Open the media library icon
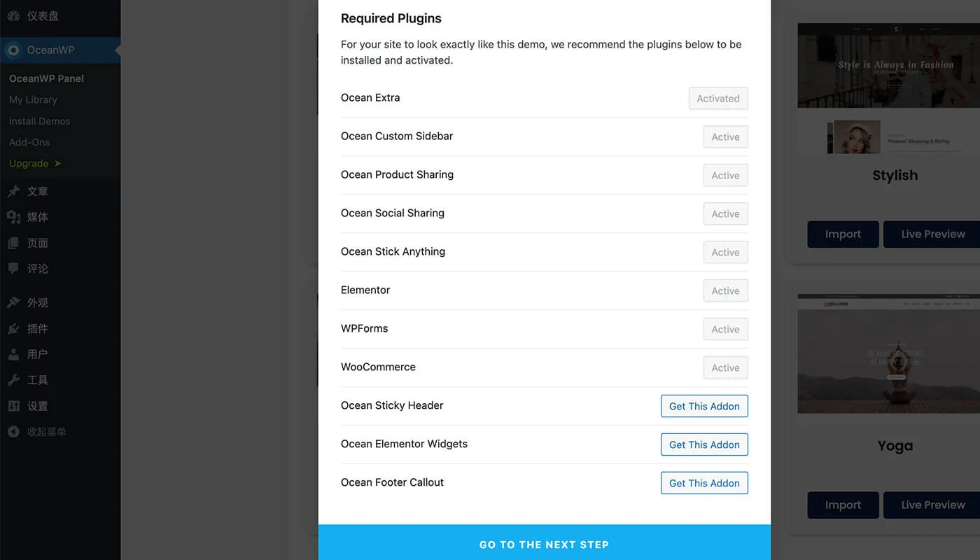The image size is (980, 560). pos(13,217)
